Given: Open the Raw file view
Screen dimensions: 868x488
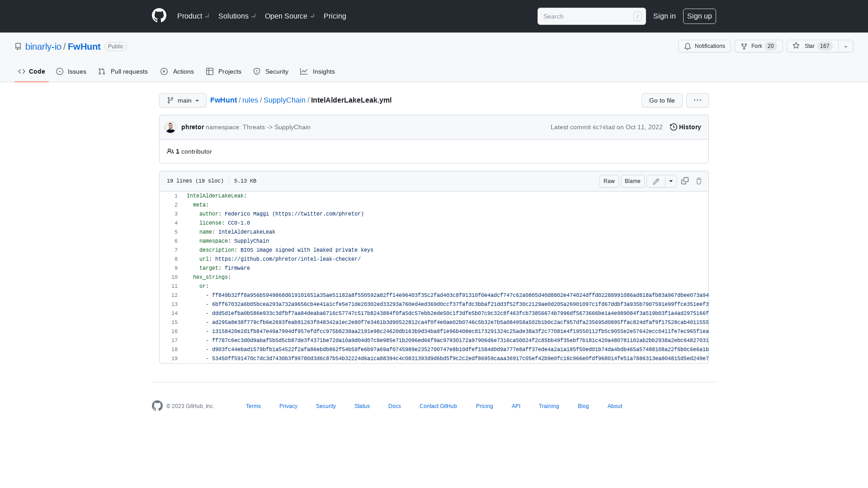Looking at the screenshot, I should pyautogui.click(x=609, y=181).
